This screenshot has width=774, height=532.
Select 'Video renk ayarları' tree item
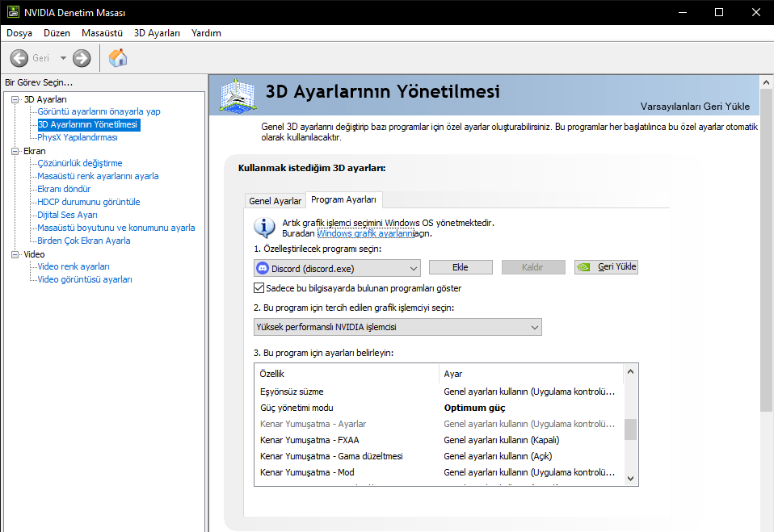point(74,266)
